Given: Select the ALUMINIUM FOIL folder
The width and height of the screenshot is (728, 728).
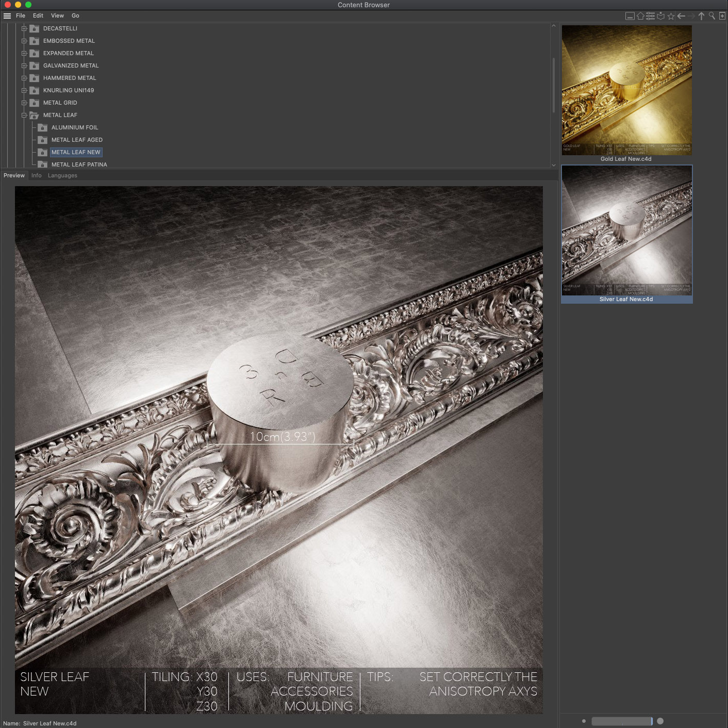Looking at the screenshot, I should 75,127.
